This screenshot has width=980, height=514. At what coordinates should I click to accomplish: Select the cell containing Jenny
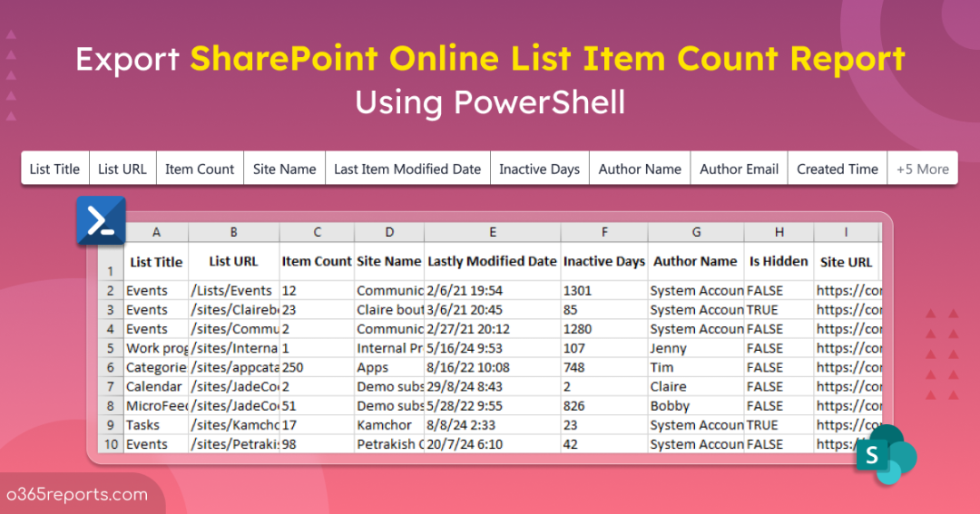(x=669, y=348)
